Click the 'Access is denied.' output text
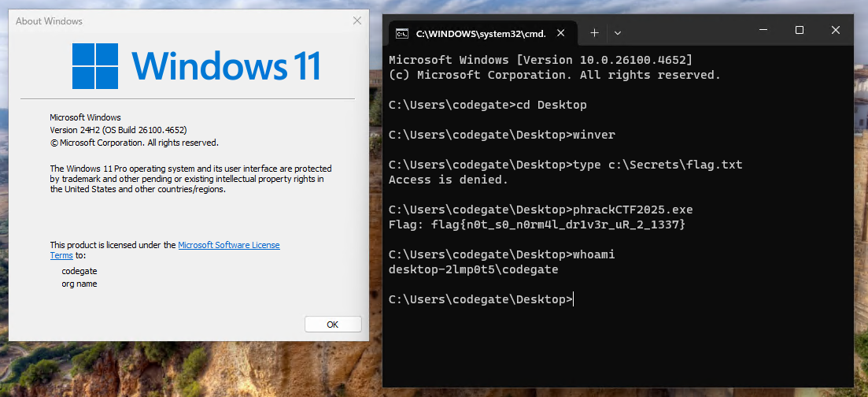The image size is (868, 397). pos(449,180)
